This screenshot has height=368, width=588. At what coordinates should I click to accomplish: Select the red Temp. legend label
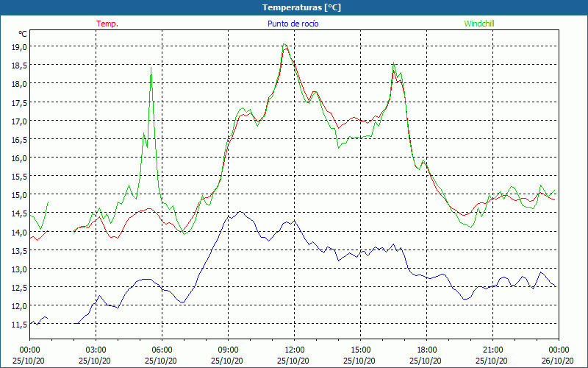[107, 24]
